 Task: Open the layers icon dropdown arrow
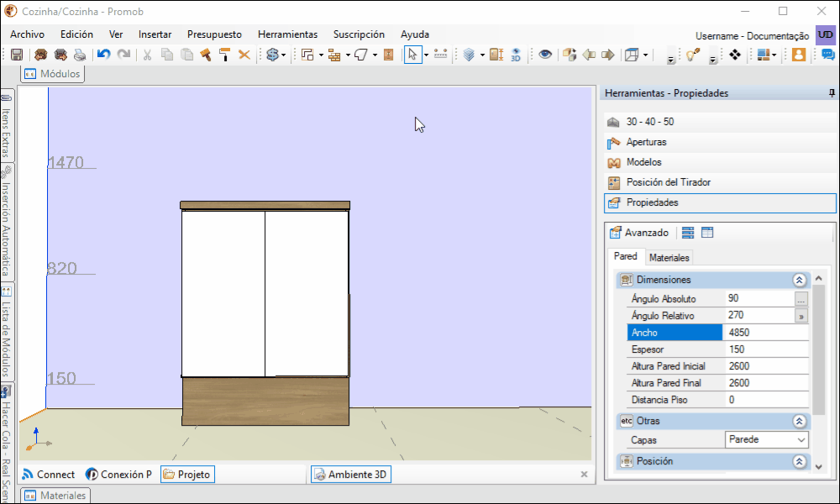coord(482,55)
